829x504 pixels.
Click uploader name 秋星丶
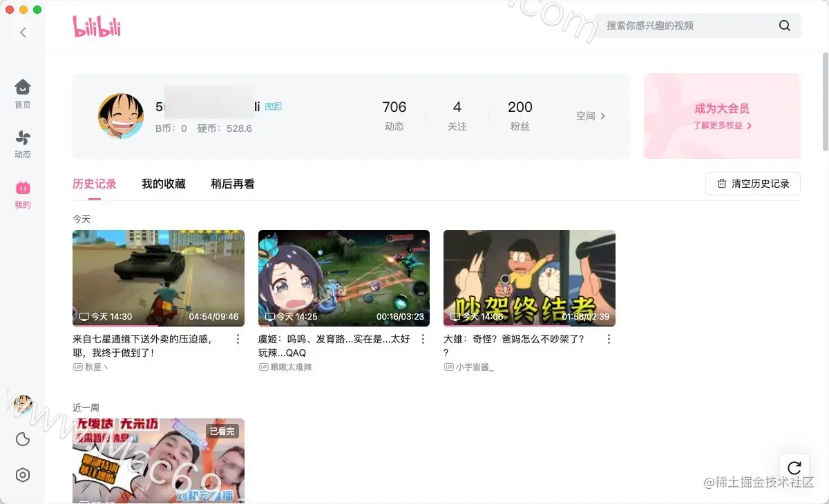[x=97, y=367]
